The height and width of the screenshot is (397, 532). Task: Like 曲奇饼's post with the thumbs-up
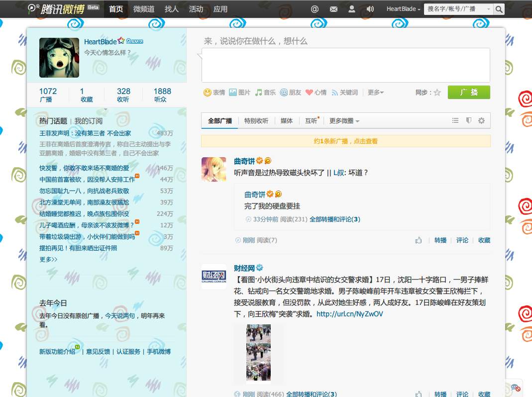[419, 240]
